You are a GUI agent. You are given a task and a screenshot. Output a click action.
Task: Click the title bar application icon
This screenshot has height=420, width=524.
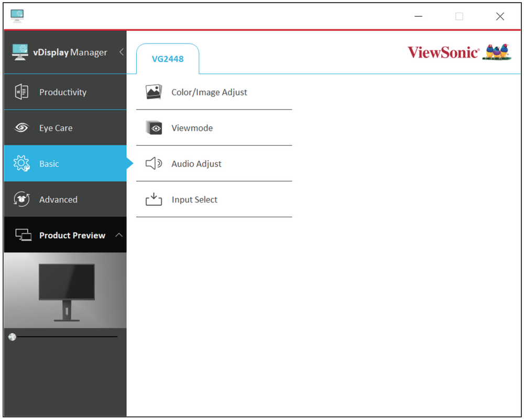point(17,16)
